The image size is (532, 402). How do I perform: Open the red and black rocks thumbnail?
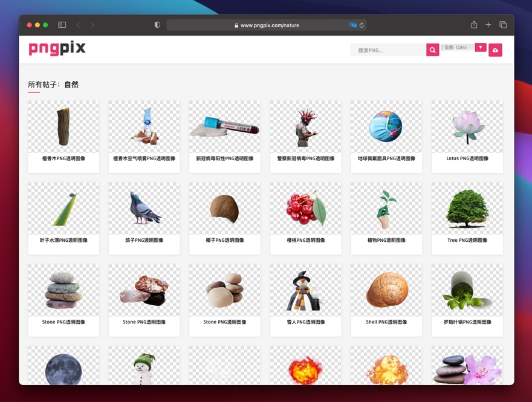[144, 290]
